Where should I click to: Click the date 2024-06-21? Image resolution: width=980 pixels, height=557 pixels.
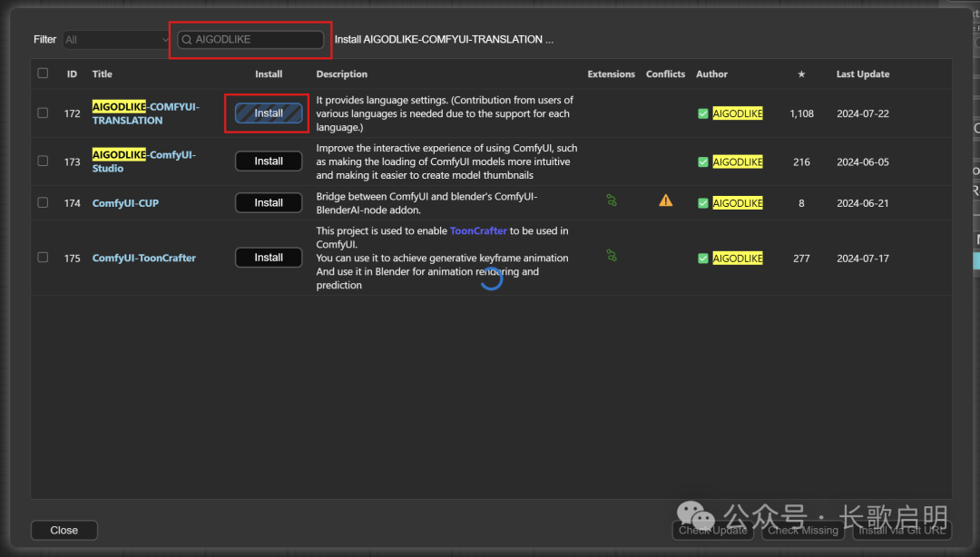point(863,203)
